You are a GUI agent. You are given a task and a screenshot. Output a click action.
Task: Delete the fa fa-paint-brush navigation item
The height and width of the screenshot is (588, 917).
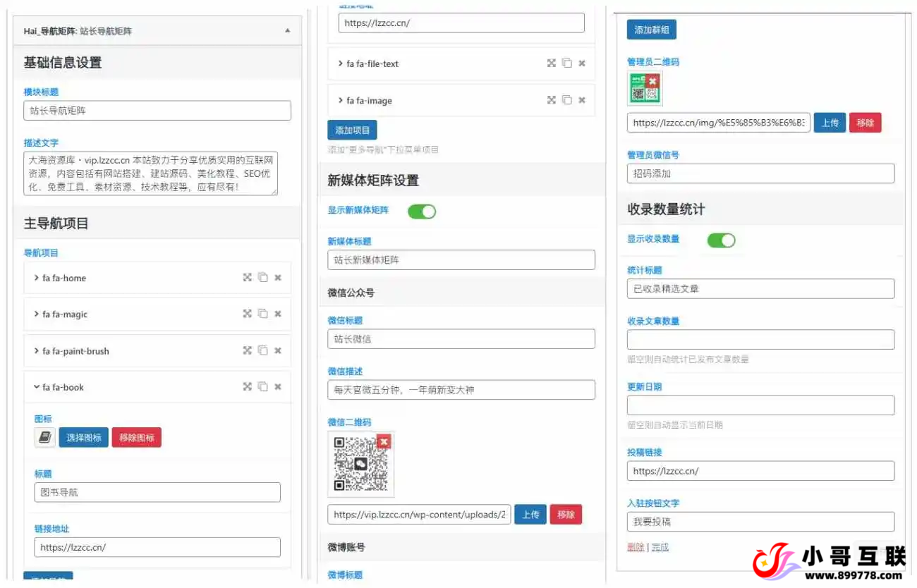[x=278, y=351]
